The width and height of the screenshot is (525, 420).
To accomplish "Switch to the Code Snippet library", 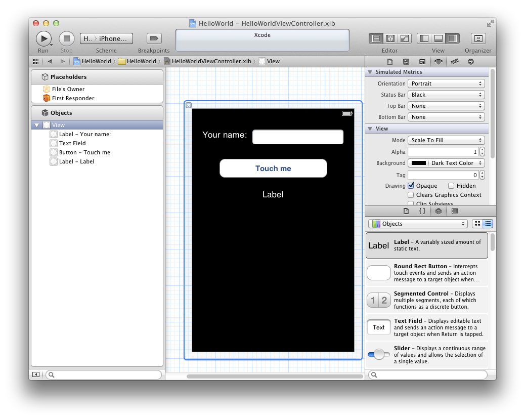I will coord(422,211).
